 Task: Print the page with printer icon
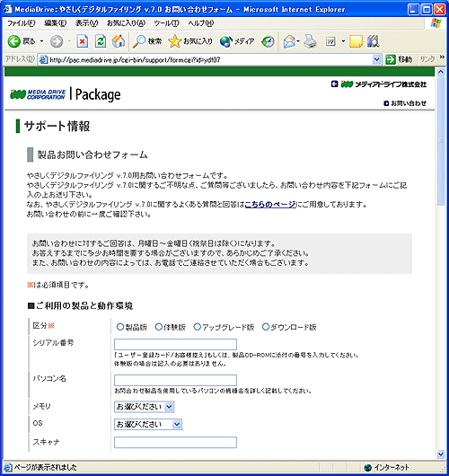pyautogui.click(x=311, y=41)
